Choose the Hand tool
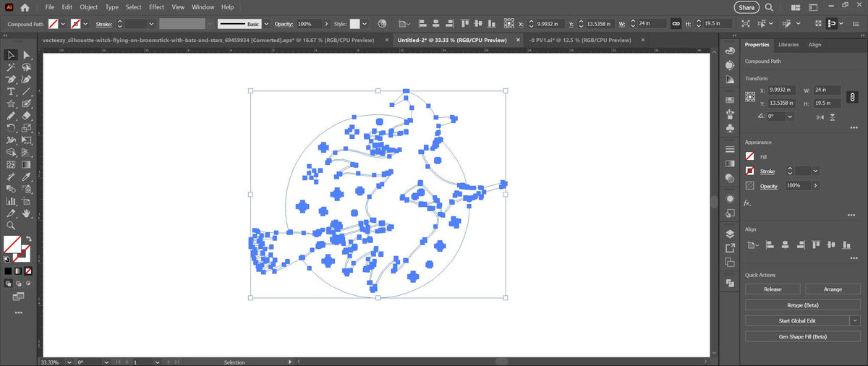 (27, 213)
